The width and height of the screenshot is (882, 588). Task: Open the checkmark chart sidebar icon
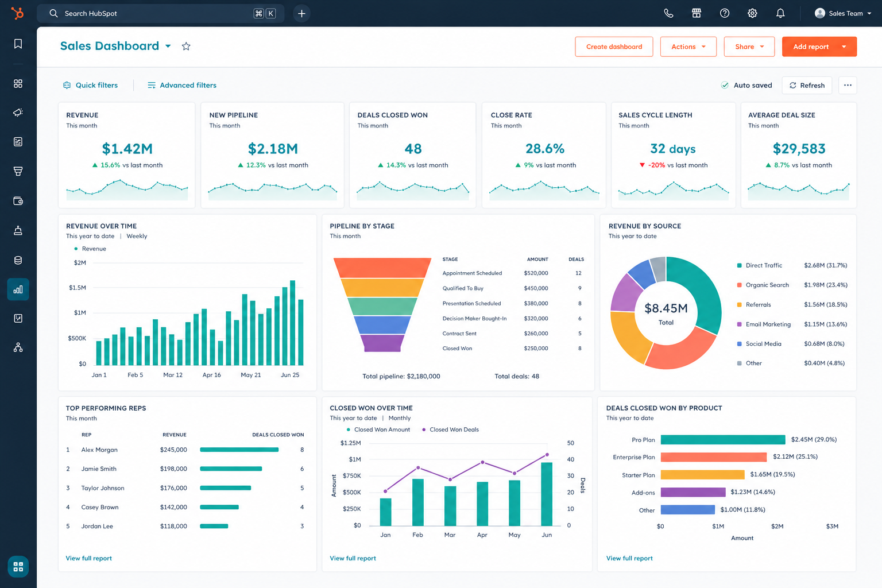point(18,318)
